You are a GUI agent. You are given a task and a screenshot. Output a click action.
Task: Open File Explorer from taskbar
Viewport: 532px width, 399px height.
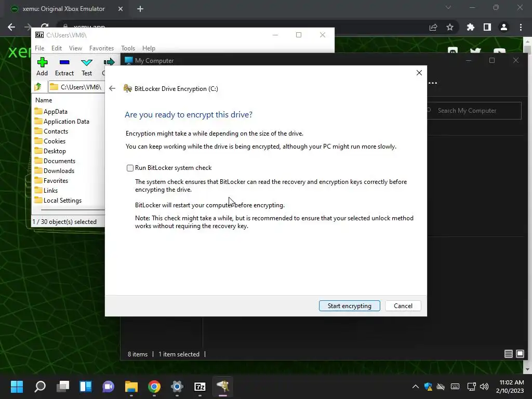tap(131, 387)
